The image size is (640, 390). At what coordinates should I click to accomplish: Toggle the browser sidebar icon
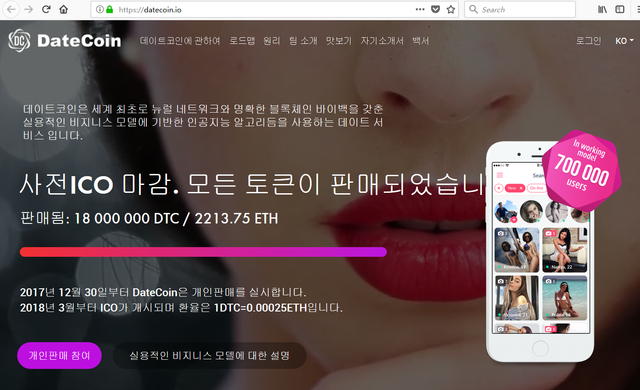coord(620,9)
